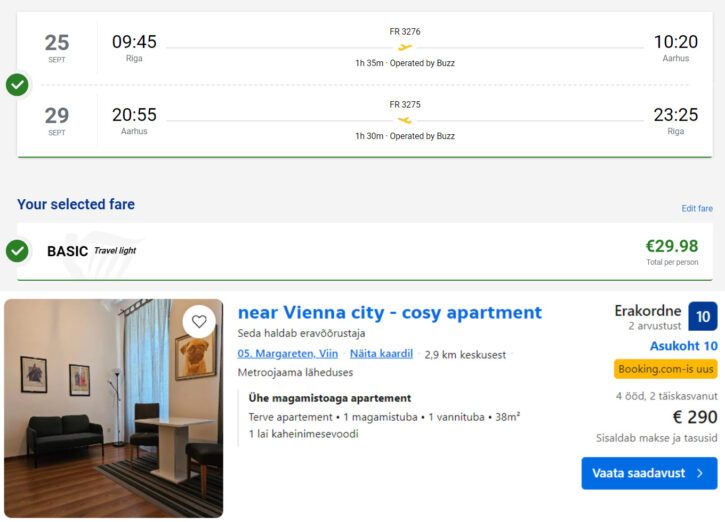Click flight number FR 3276
725x522 pixels.
coord(404,32)
